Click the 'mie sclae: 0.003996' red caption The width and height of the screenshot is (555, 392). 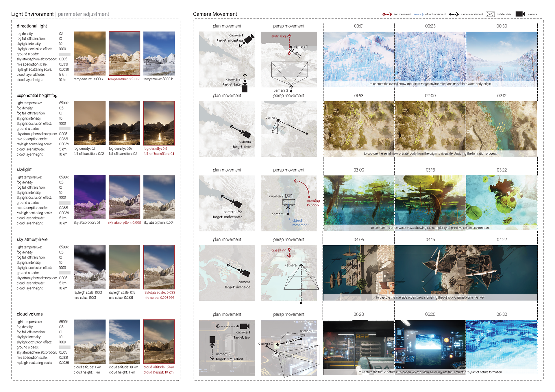point(159,298)
